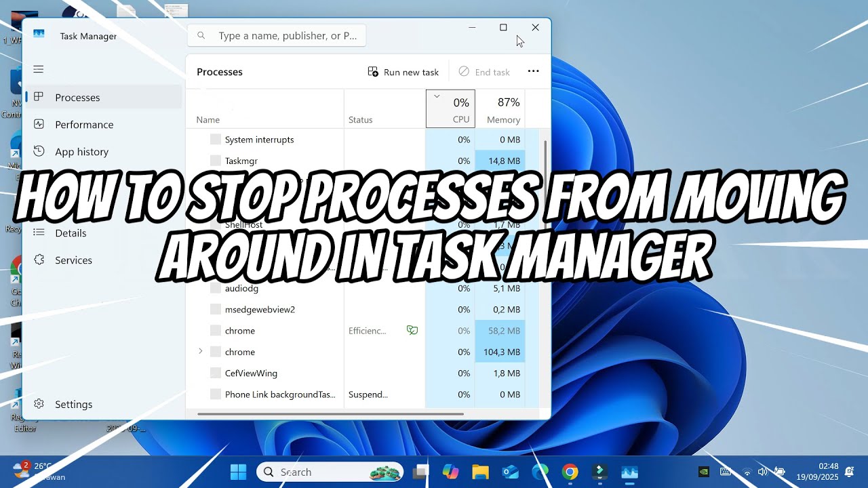Click Run new task

point(403,72)
